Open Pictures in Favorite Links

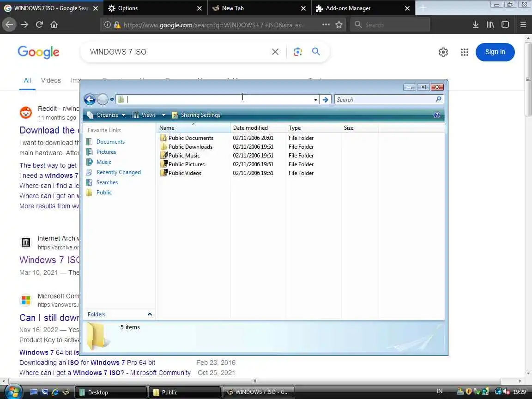point(106,151)
